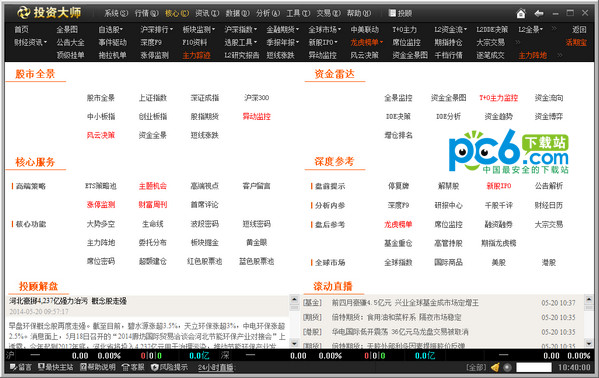Expand the 沪深排行 dropdown

[171, 29]
